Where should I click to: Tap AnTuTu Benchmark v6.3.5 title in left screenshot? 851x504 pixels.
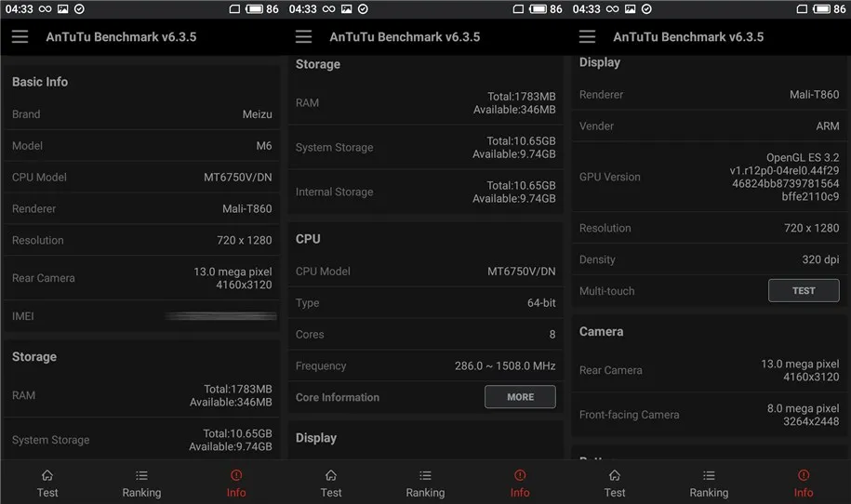pos(121,37)
